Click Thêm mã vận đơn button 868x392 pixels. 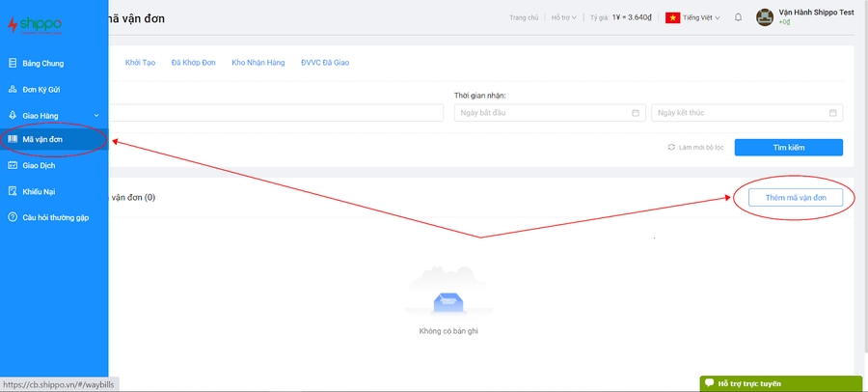click(796, 197)
